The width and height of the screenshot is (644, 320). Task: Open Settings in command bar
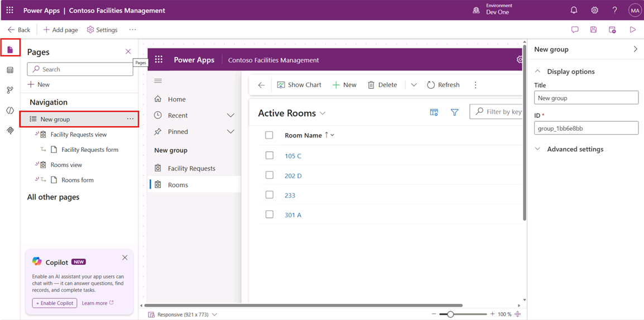[102, 30]
